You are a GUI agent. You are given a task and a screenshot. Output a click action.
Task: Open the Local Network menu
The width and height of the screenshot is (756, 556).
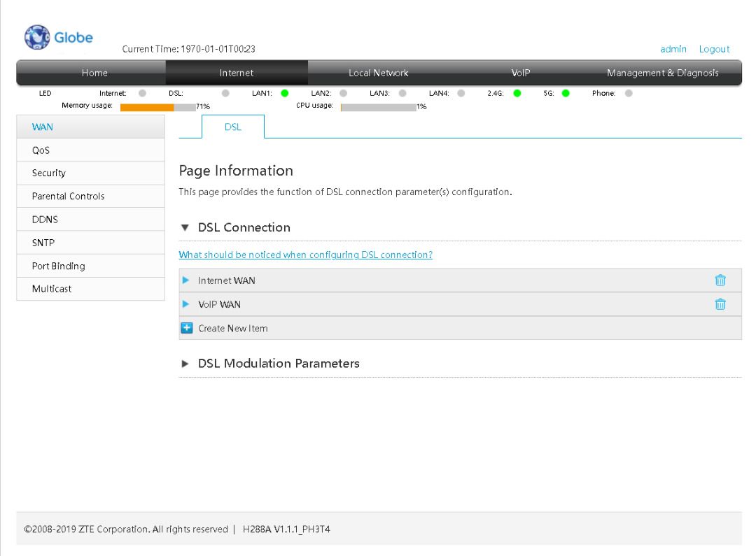coord(378,72)
